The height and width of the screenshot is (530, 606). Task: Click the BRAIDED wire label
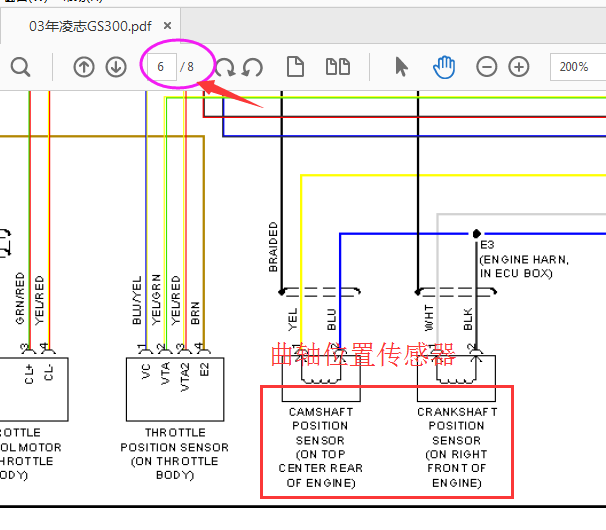pos(273,247)
